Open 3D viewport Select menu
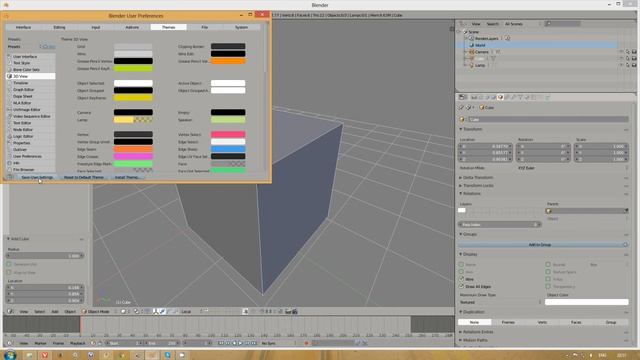Screen dimensions: 640x360 click(x=39, y=311)
